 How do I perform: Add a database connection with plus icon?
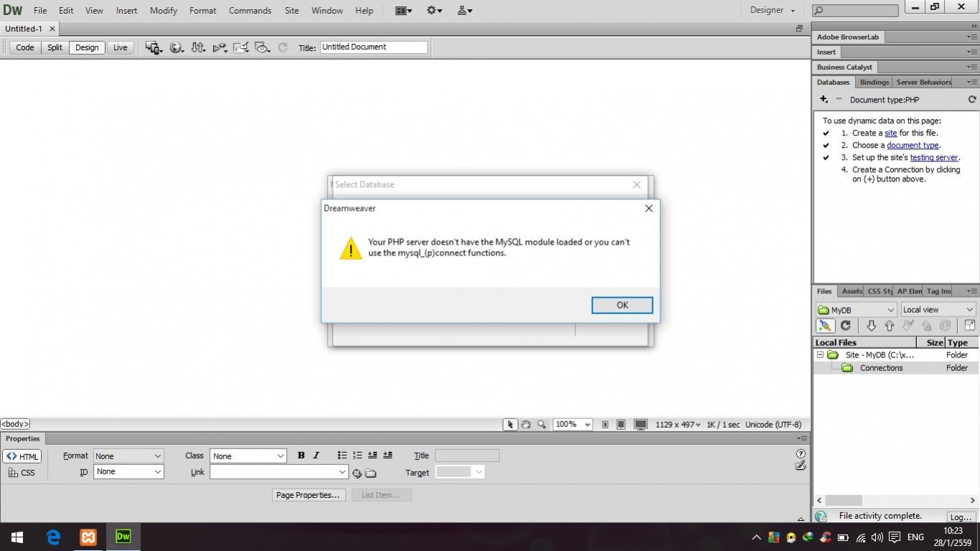824,100
